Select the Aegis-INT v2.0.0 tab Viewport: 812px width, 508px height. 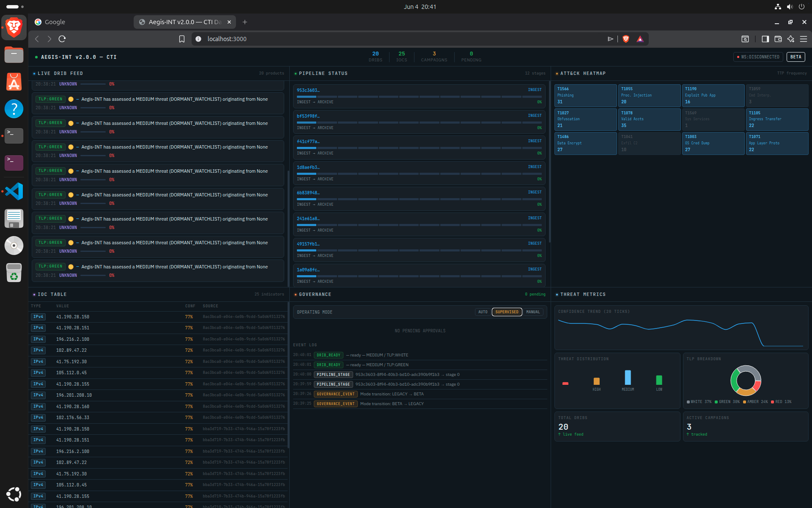pyautogui.click(x=185, y=22)
